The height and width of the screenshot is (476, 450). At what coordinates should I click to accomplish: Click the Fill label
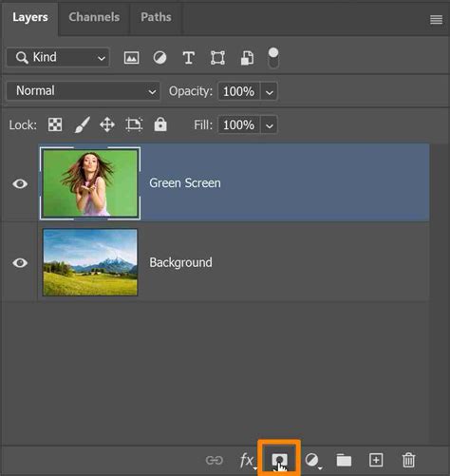(203, 124)
